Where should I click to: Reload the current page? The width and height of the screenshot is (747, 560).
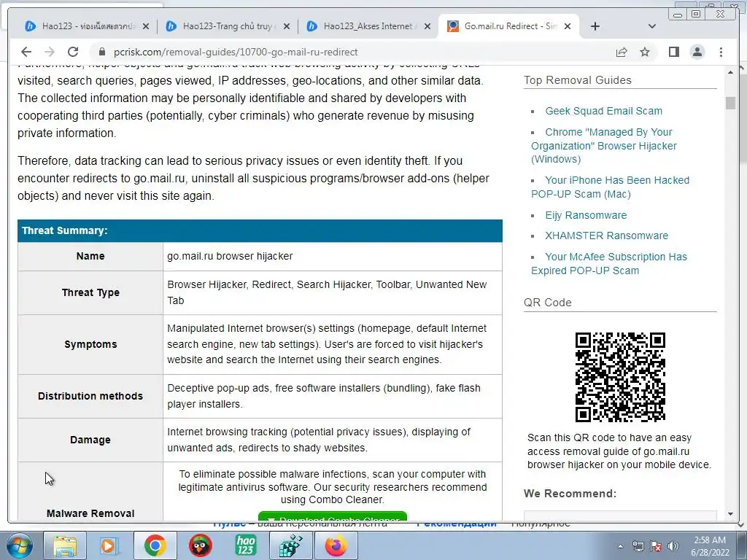(73, 52)
